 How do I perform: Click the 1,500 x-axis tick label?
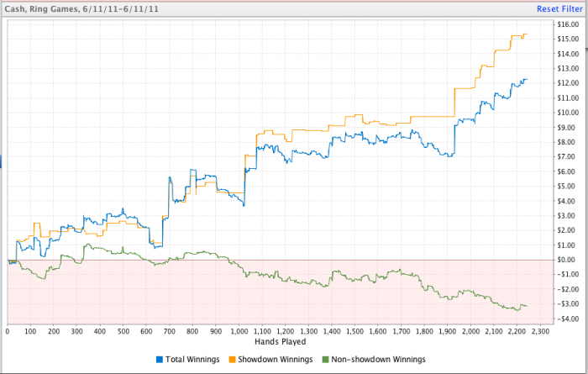click(354, 332)
